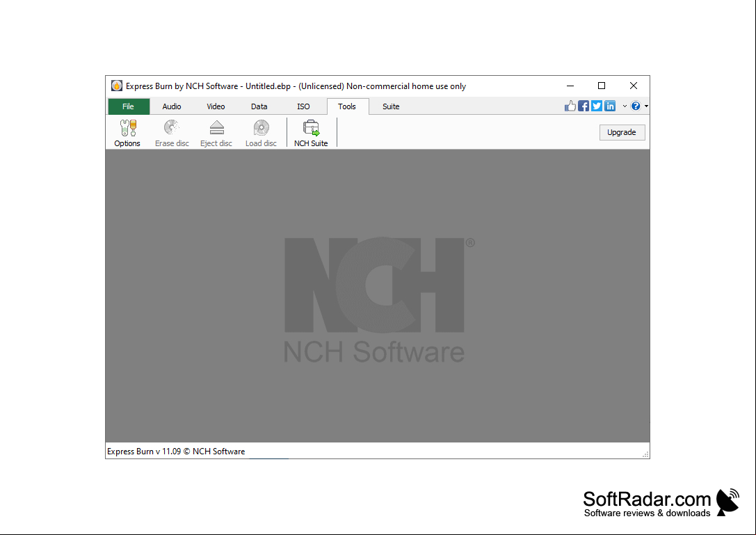The image size is (756, 535).
Task: Switch to the Suite tab
Action: coord(391,106)
